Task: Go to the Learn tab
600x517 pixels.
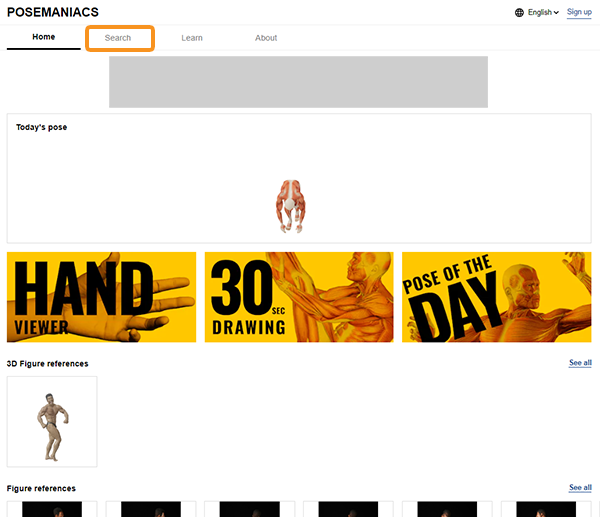Action: click(192, 38)
